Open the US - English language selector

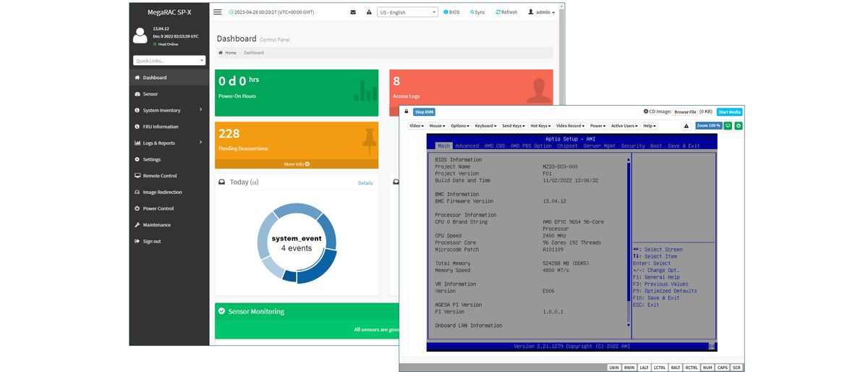(x=408, y=12)
